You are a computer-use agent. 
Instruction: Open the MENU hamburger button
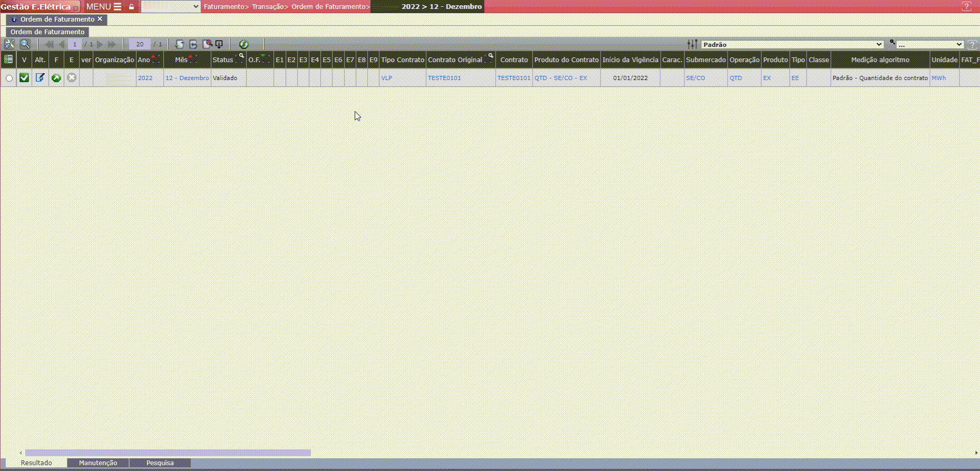tap(104, 7)
